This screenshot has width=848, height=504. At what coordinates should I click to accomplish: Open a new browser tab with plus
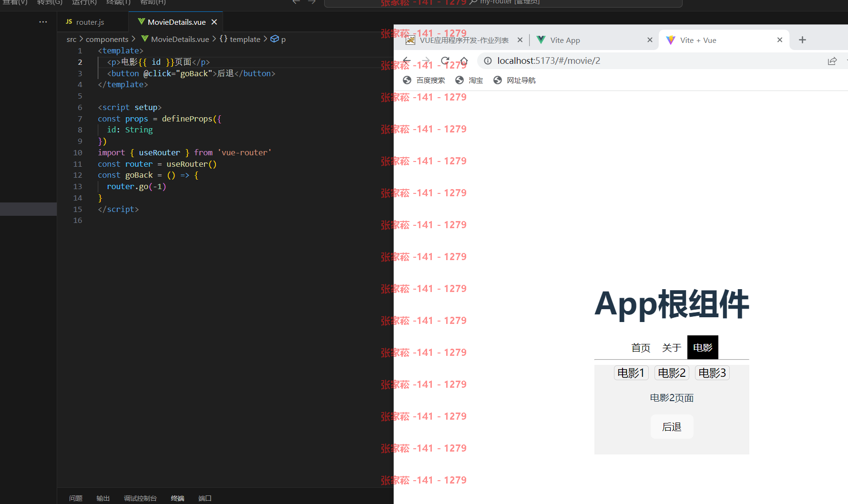(x=802, y=40)
